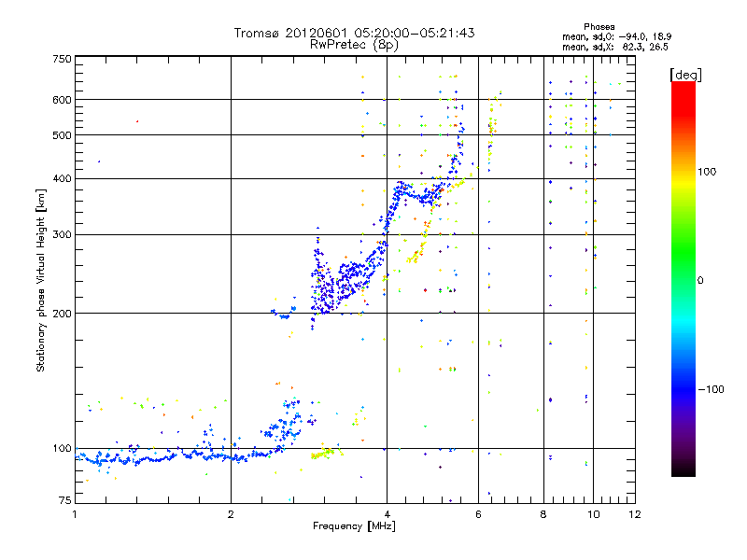Click the 'mean, sd,O: -94.0, 18.9' line

click(x=617, y=36)
